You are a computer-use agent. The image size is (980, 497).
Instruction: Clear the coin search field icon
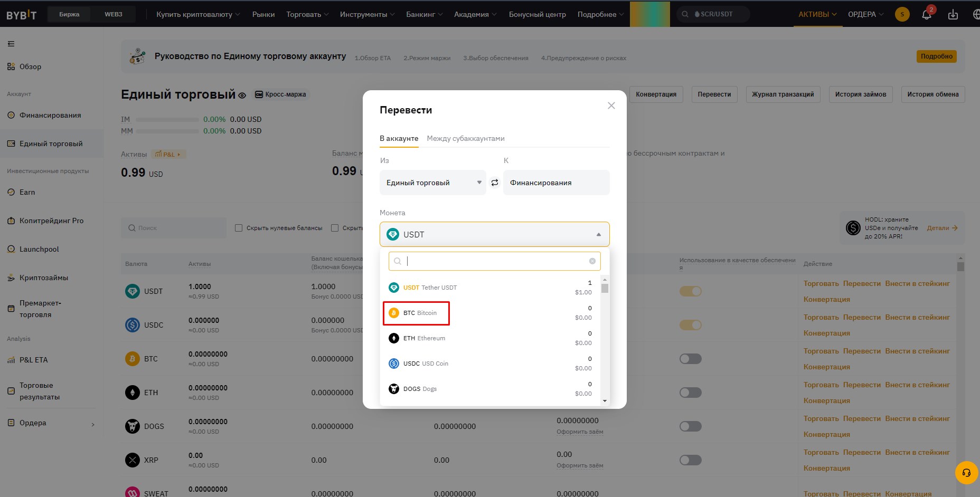tap(592, 261)
